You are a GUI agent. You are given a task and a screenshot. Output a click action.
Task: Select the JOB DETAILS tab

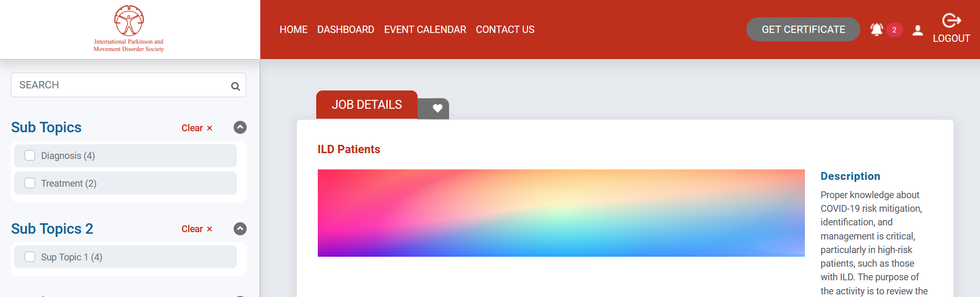click(x=367, y=105)
